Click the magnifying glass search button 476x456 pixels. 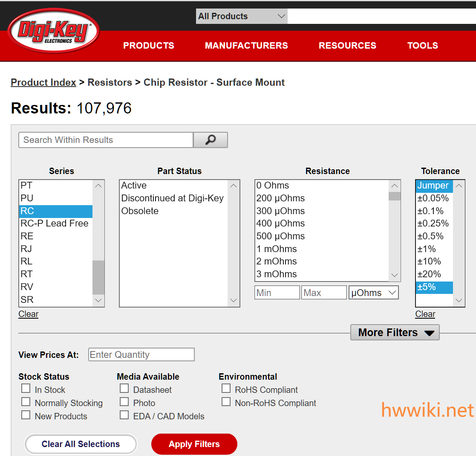(211, 140)
